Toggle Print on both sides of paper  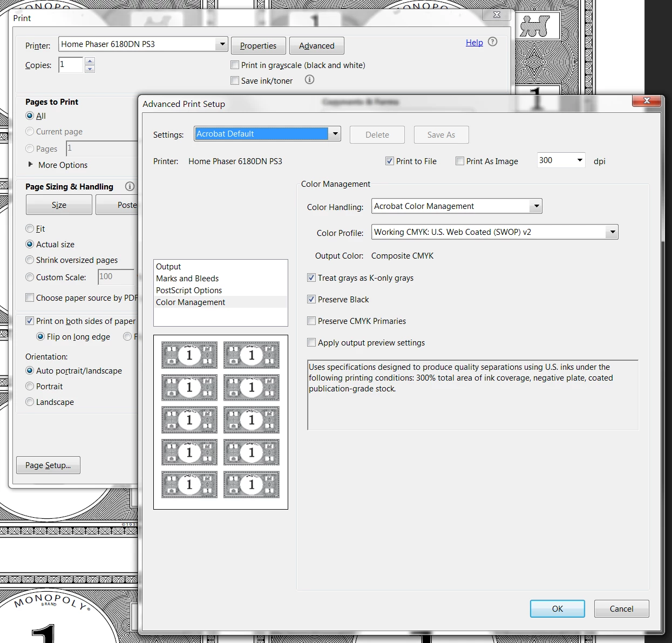[x=30, y=321]
